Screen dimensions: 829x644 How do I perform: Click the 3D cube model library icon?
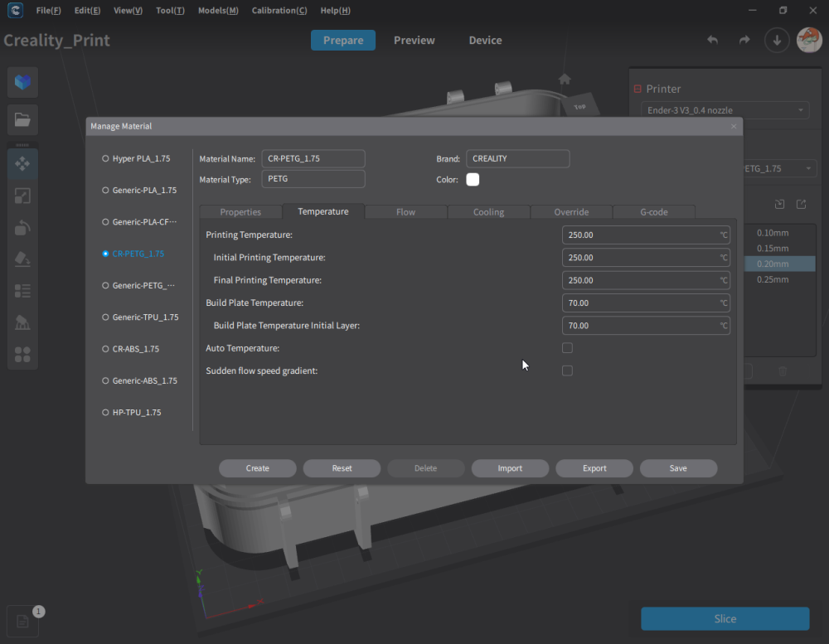tap(22, 82)
